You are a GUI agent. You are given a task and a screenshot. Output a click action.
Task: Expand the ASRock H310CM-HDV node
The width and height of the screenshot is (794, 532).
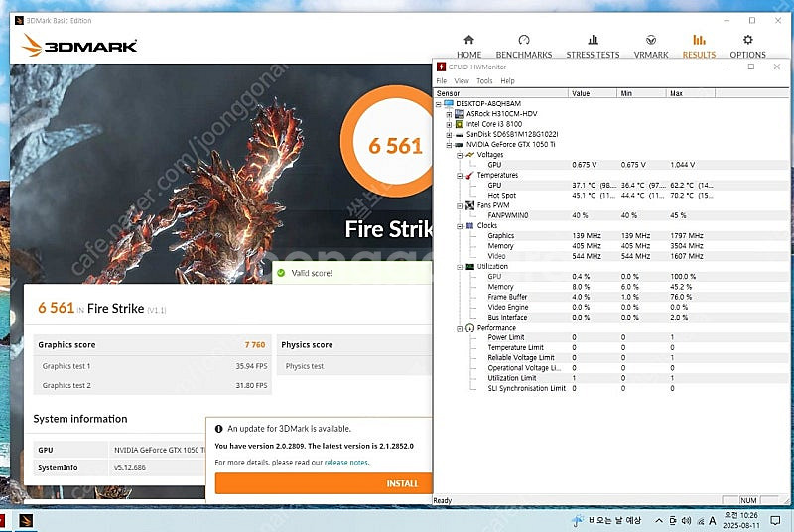tap(449, 114)
